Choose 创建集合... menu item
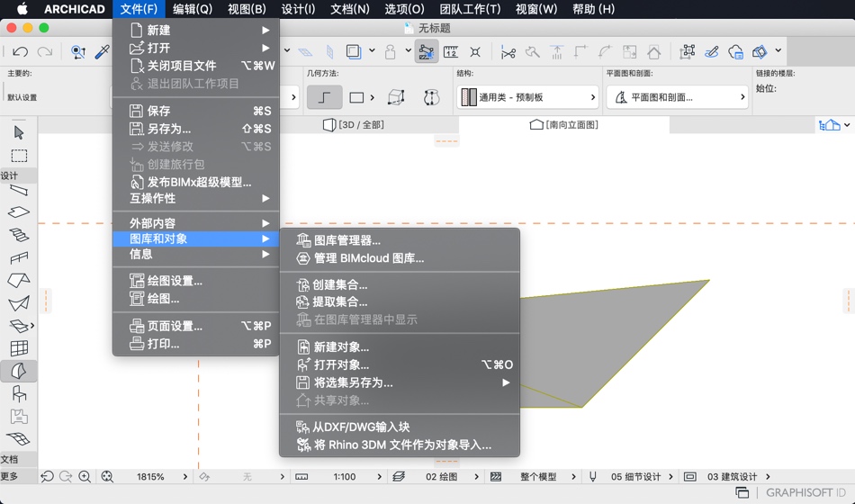Image resolution: width=855 pixels, height=504 pixels. pyautogui.click(x=399, y=284)
